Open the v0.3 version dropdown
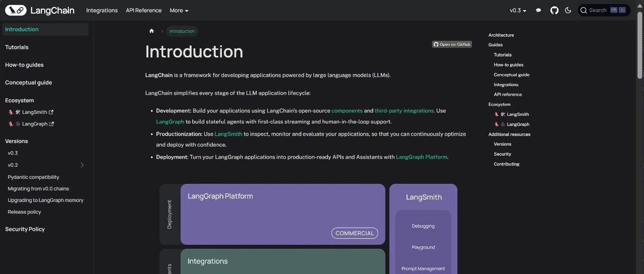This screenshot has height=274, width=644. tap(518, 10)
